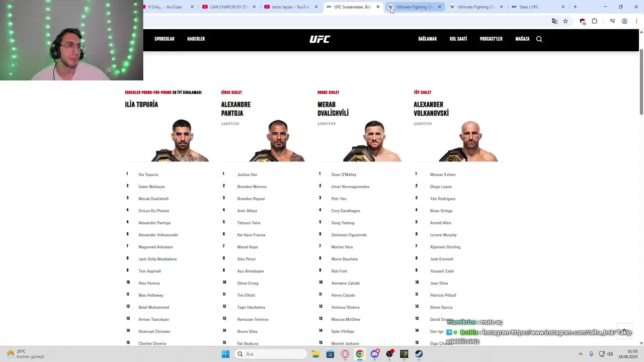Open Khamzat Chimaev ranking link
The image size is (644, 362).
tap(154, 331)
